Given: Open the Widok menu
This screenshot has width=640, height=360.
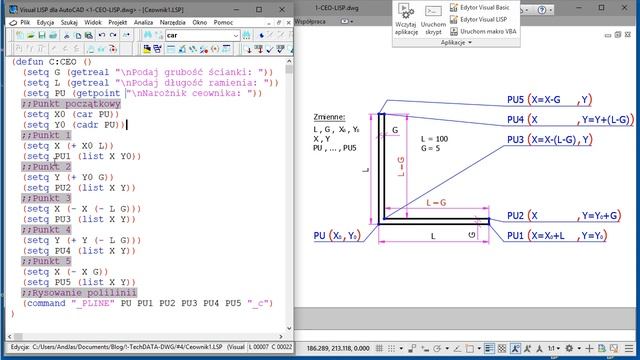Looking at the screenshot, I should (x=93, y=22).
